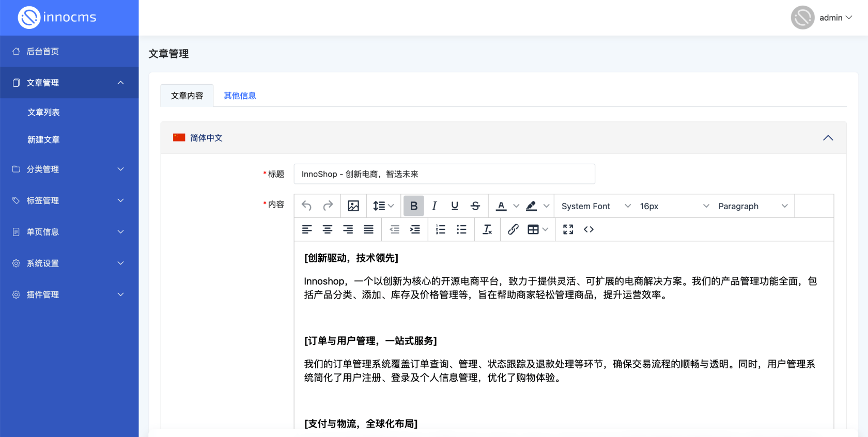Expand the 插件管理 menu
Screen dimensions: 868x437
point(69,294)
